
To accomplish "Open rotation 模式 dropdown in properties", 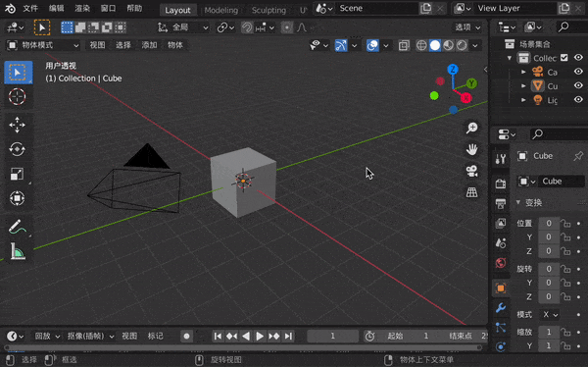I will pos(550,314).
